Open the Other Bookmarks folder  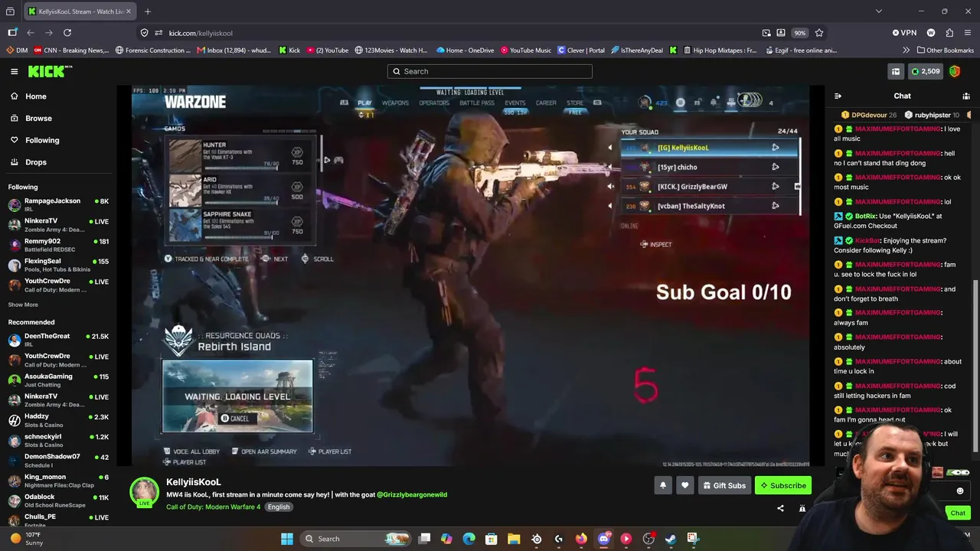(x=945, y=51)
